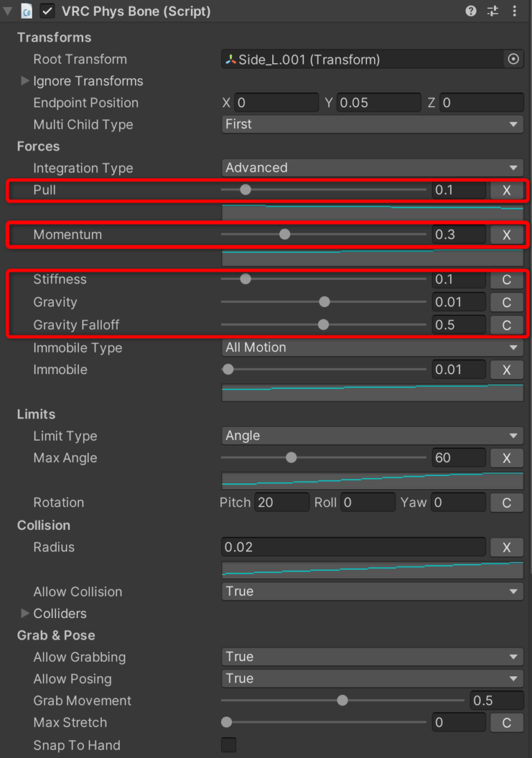Click the X curve button beside Pull
The image size is (532, 758).
(x=506, y=190)
